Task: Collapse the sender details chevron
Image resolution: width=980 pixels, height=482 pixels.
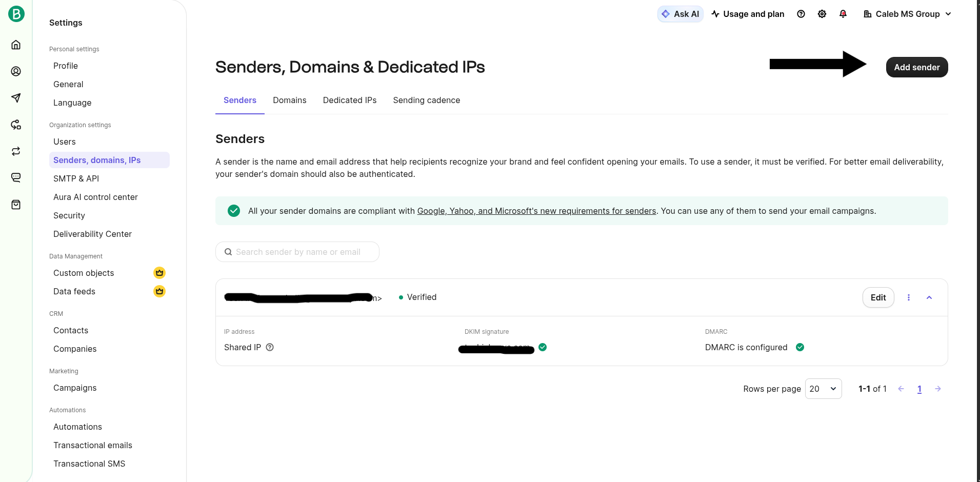Action: [929, 297]
